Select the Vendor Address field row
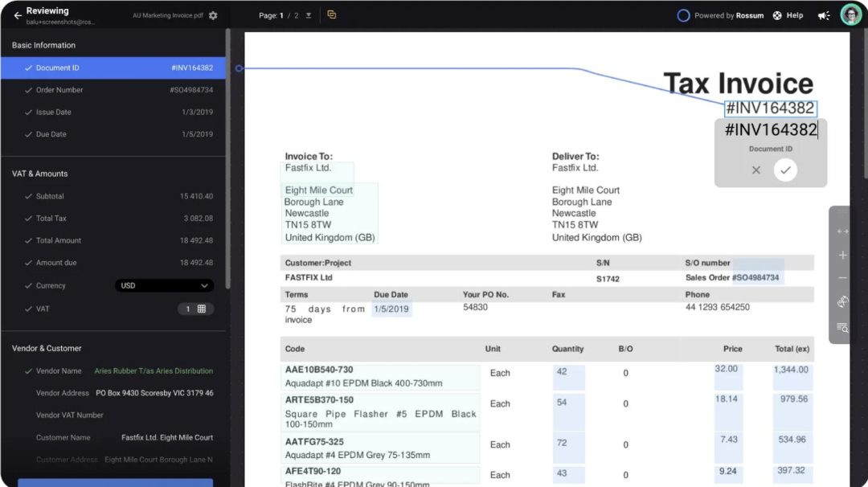The height and width of the screenshot is (487, 868). 113,393
